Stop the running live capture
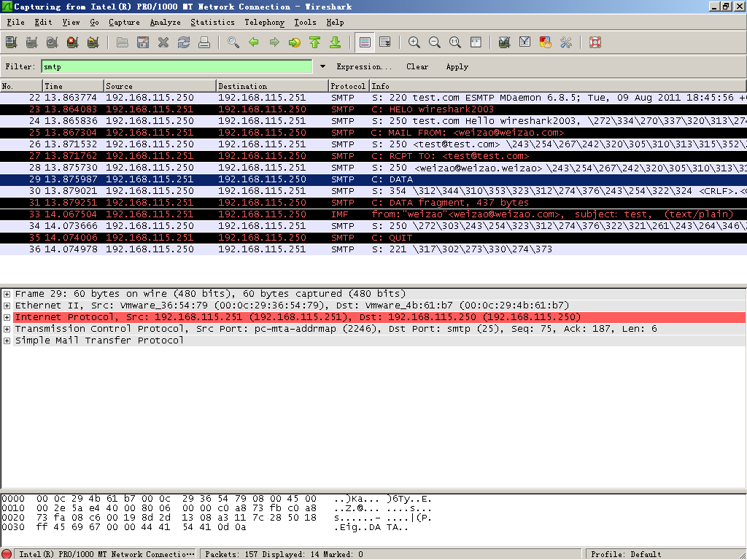The height and width of the screenshot is (560, 747). click(72, 42)
